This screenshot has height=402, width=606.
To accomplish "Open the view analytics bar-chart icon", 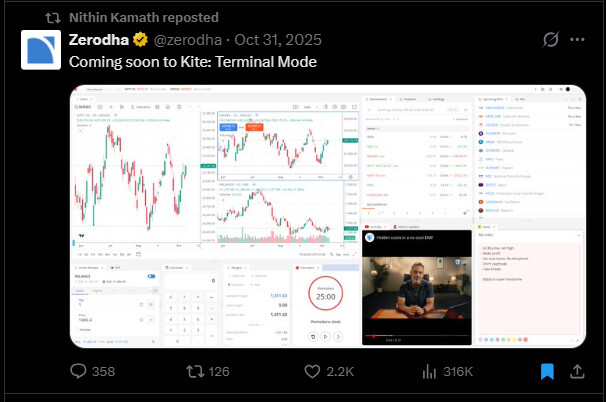I will click(429, 372).
